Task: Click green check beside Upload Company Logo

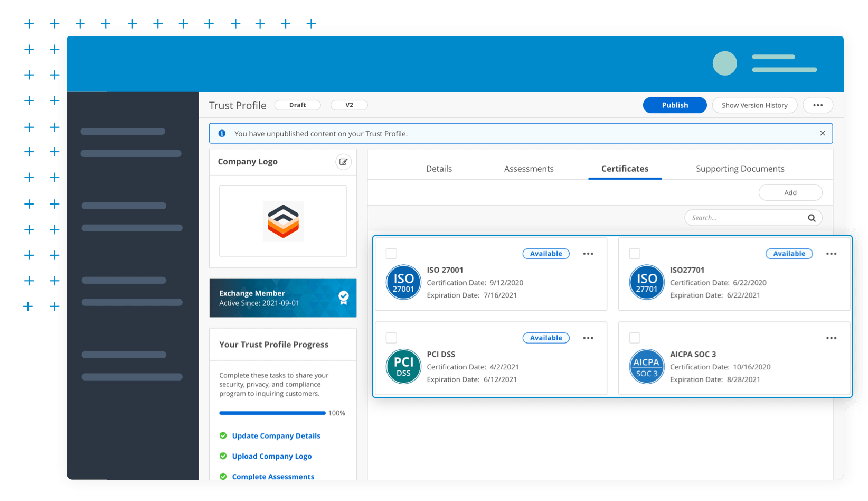Action: click(223, 456)
